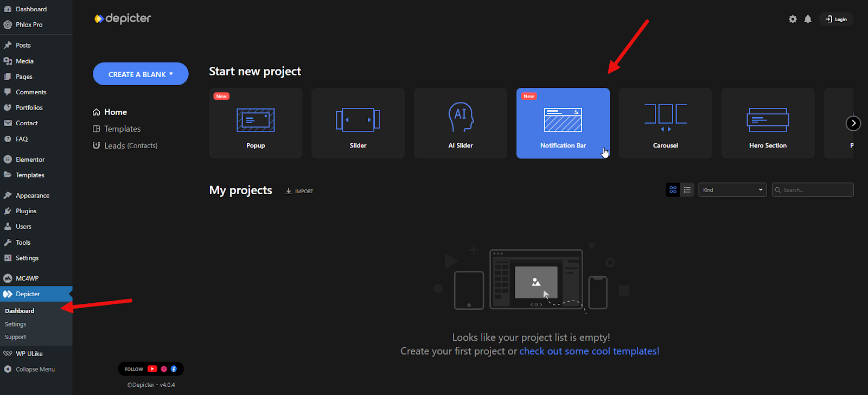Click the MC4WP icon in WordPress menu
The height and width of the screenshot is (395, 868).
pyautogui.click(x=8, y=278)
